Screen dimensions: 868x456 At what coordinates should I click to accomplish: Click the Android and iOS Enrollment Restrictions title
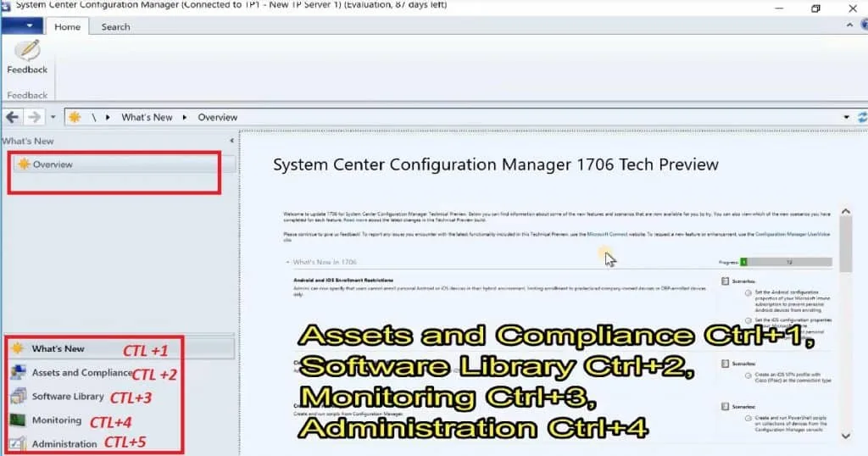343,281
